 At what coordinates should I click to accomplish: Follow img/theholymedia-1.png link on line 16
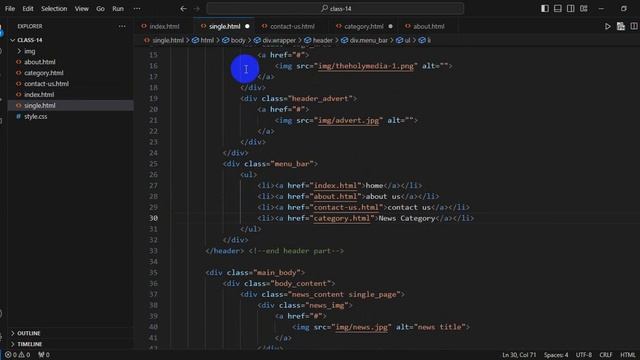366,66
